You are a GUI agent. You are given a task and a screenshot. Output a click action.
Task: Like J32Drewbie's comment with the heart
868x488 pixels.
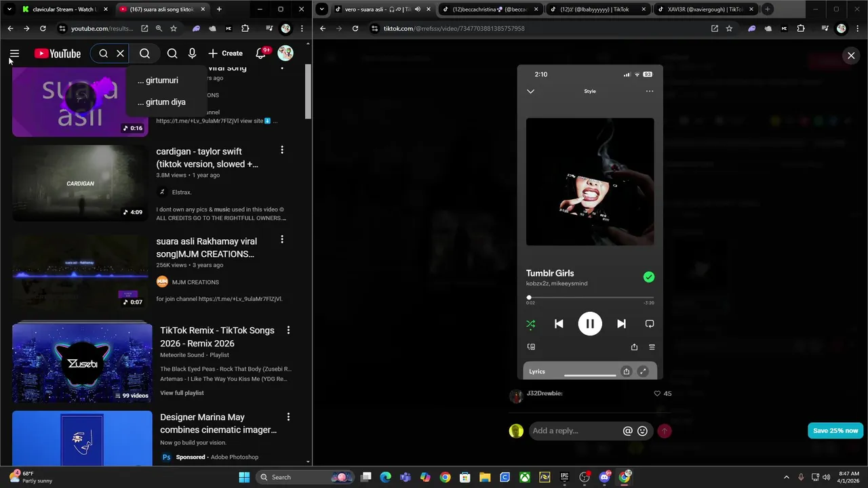point(657,393)
